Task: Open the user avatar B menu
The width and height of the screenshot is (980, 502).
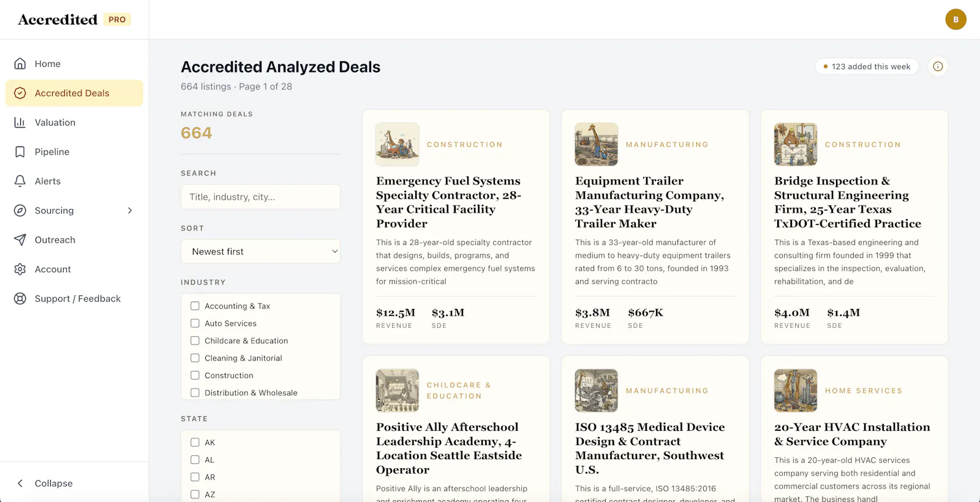Action: pos(956,20)
